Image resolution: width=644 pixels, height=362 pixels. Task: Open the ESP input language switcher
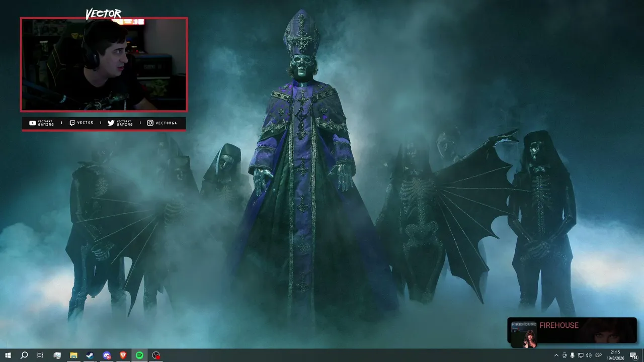coord(599,355)
